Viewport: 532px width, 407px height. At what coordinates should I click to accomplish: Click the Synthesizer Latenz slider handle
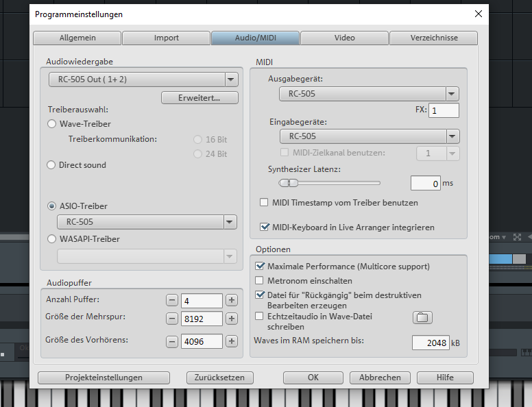click(x=289, y=183)
